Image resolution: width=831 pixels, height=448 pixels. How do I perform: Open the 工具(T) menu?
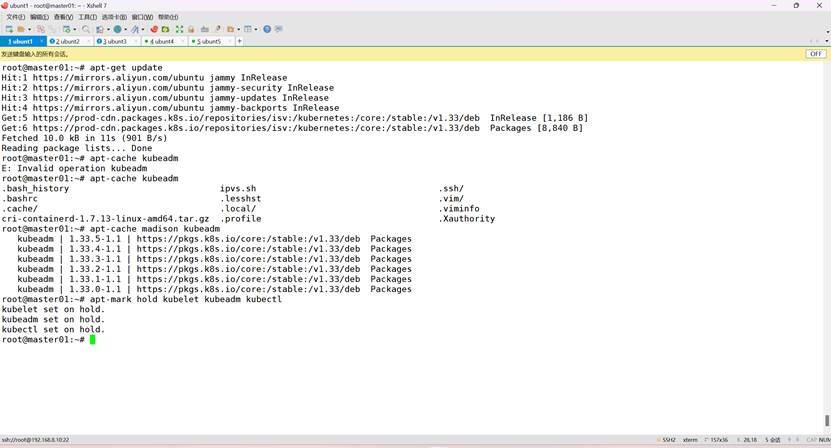tap(87, 17)
